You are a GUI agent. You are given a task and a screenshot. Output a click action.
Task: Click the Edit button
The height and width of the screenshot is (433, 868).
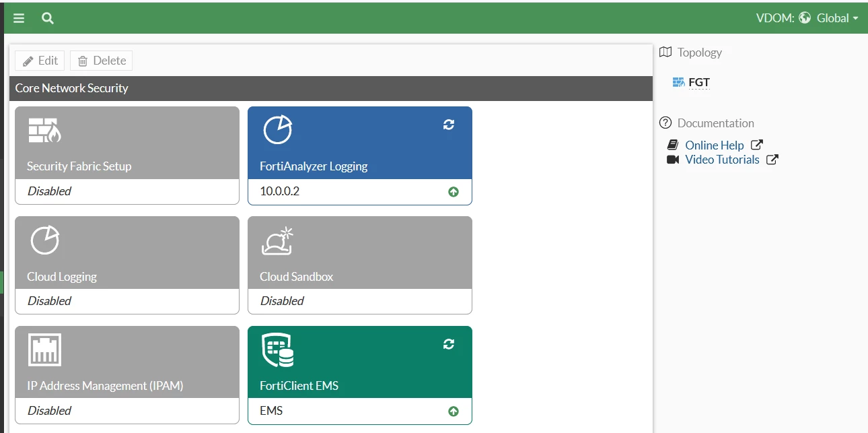40,61
